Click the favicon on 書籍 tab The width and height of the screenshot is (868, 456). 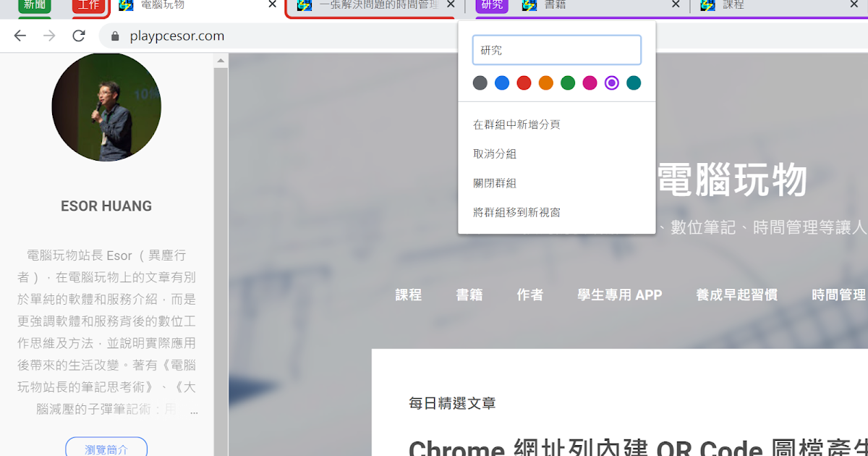(x=529, y=4)
